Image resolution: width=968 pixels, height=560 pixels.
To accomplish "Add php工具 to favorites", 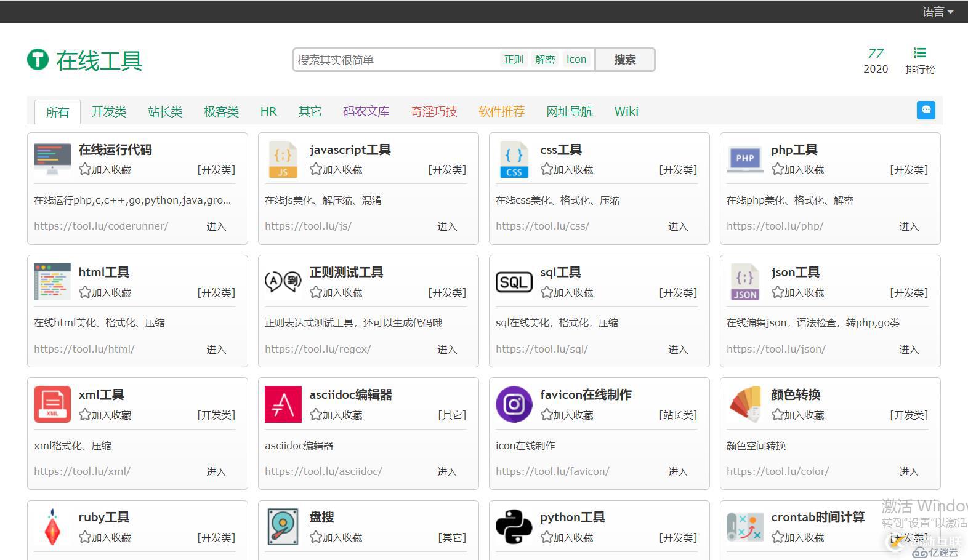I will [x=798, y=169].
